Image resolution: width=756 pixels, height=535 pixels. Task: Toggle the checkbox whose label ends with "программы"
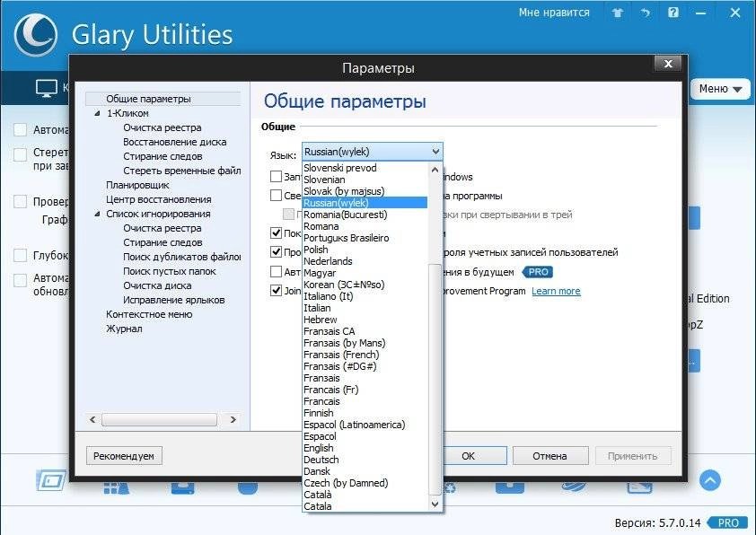point(276,195)
